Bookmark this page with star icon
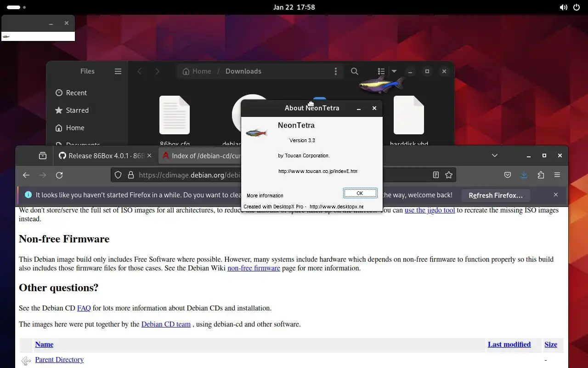The width and height of the screenshot is (588, 368). (x=449, y=175)
